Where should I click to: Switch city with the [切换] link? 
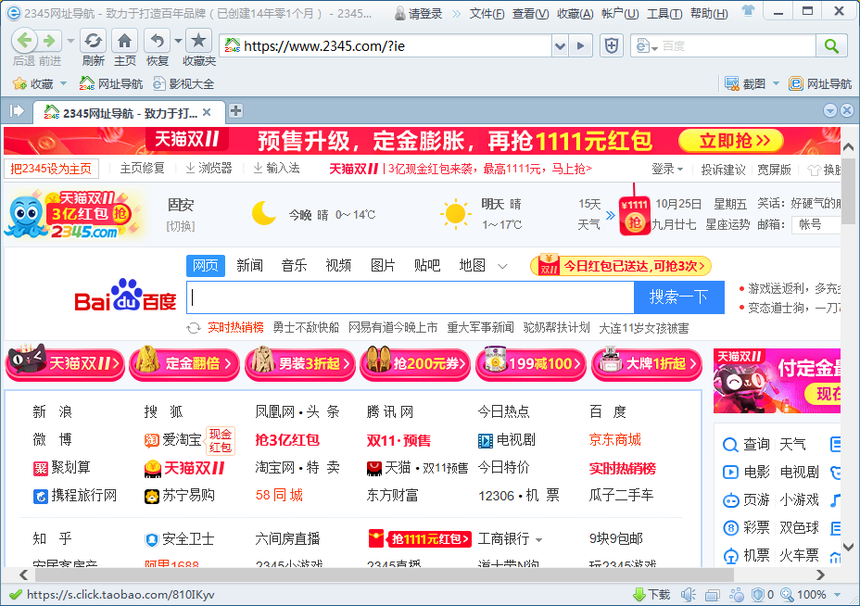pos(180,226)
